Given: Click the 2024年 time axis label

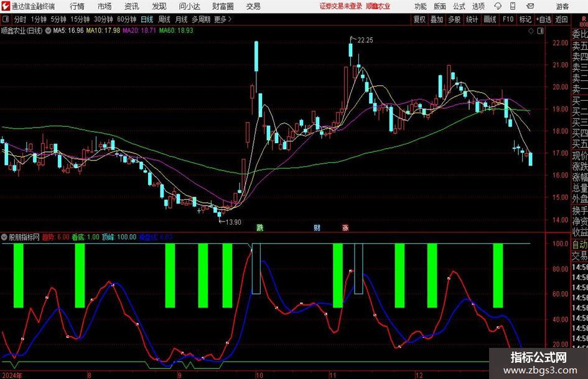Looking at the screenshot, I should coord(12,375).
